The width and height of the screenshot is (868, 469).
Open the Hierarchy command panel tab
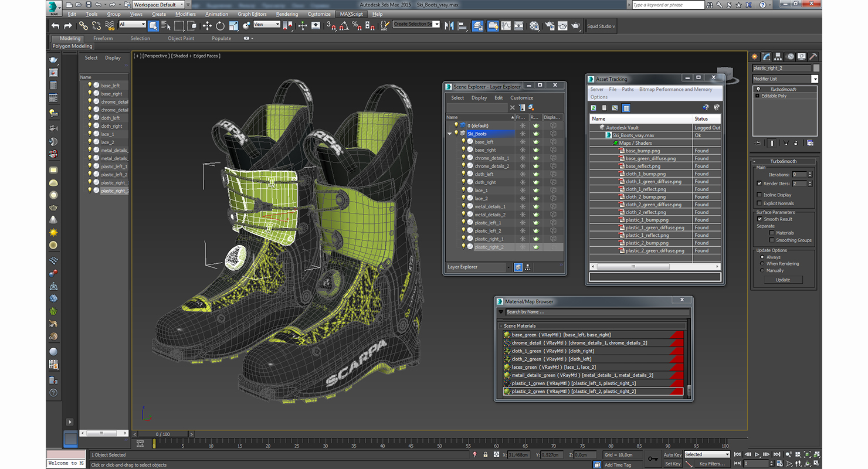click(x=778, y=56)
